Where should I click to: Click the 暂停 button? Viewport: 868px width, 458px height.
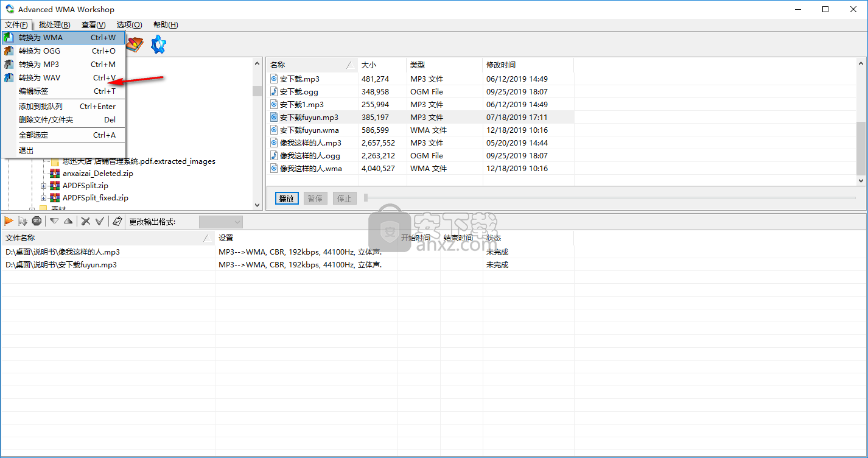[315, 199]
